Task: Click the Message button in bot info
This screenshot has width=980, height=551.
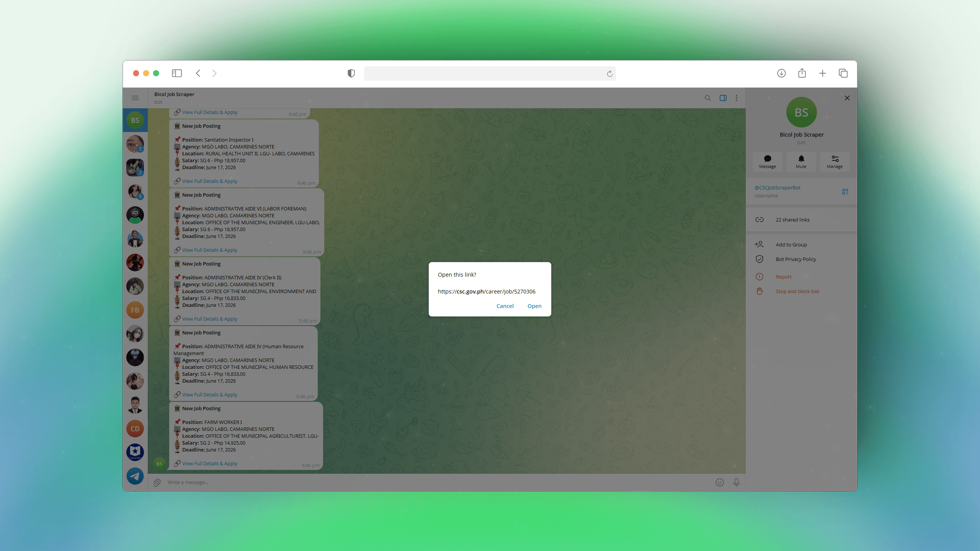Action: (768, 162)
